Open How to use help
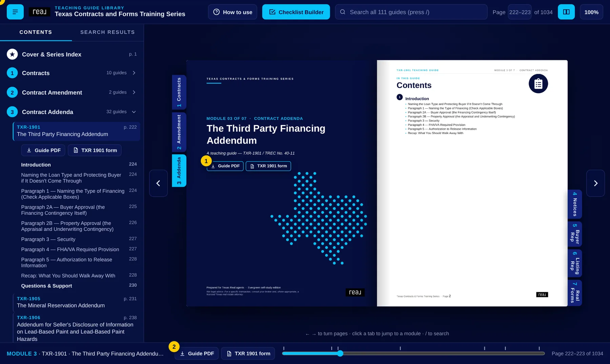 pos(232,12)
